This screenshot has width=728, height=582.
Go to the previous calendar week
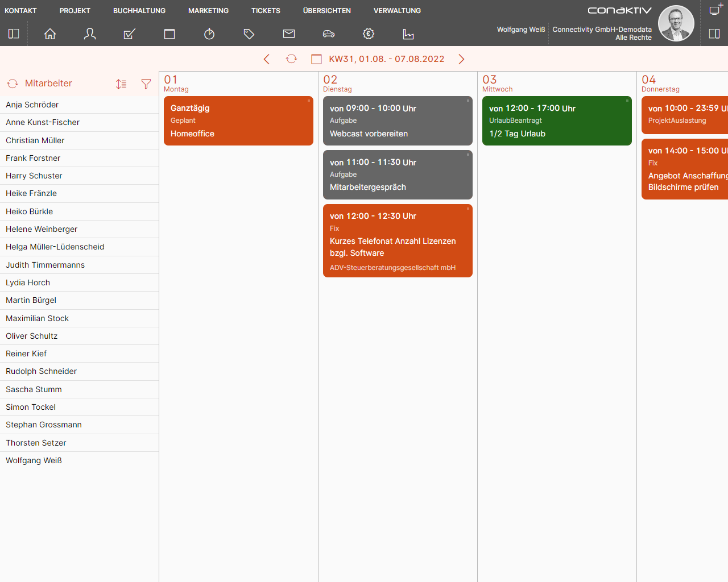pyautogui.click(x=267, y=59)
